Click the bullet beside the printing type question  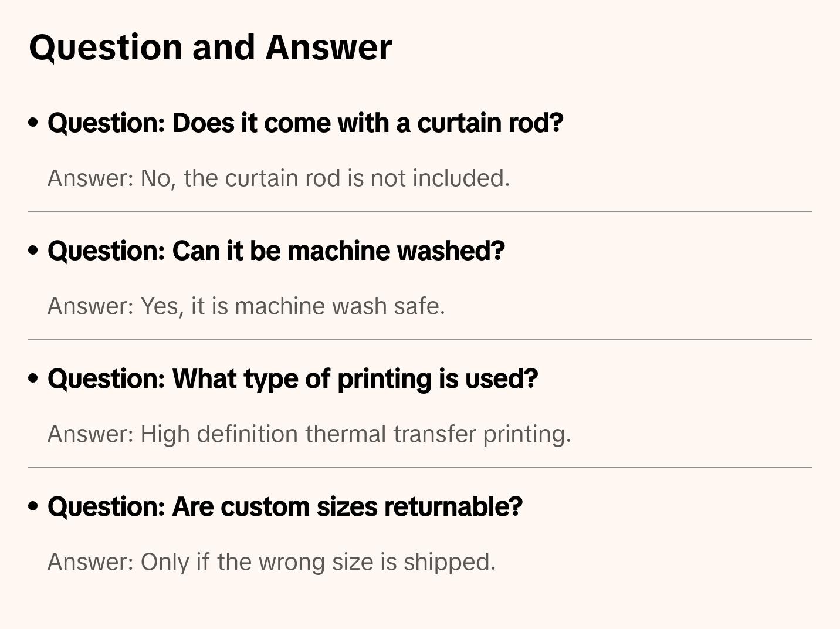click(x=33, y=378)
